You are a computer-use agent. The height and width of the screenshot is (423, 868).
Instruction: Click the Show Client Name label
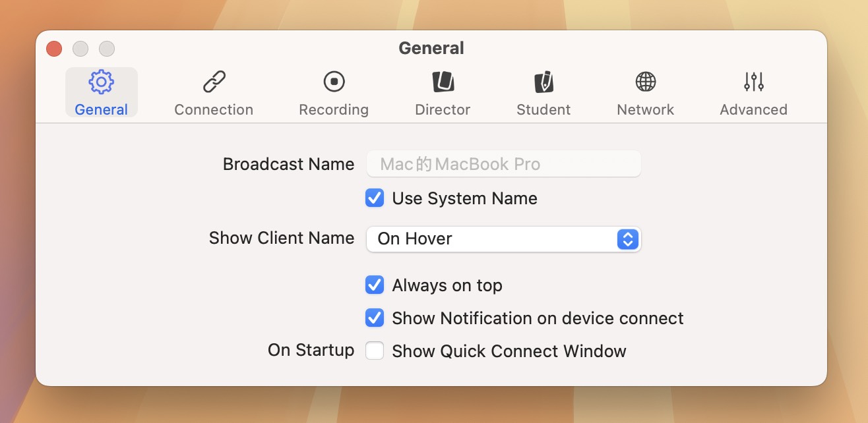pyautogui.click(x=282, y=238)
